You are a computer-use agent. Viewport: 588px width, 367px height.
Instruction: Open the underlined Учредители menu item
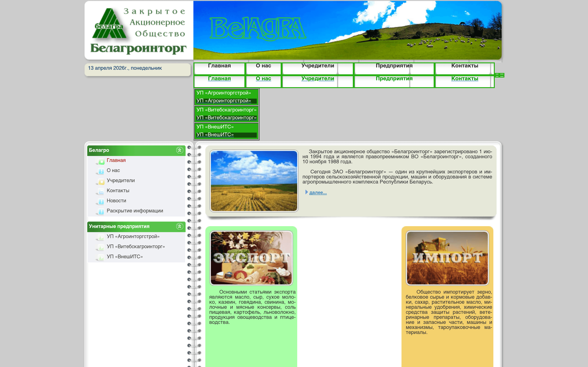click(318, 79)
